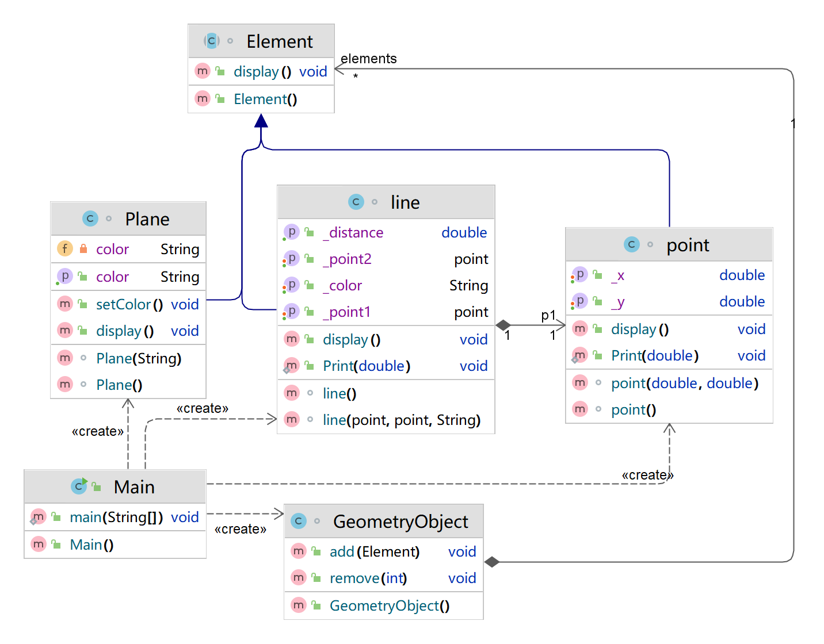Viewport: 824px width, 644px height.
Task: Click the «create» label near the GeometryObject arrow
Action: click(241, 529)
